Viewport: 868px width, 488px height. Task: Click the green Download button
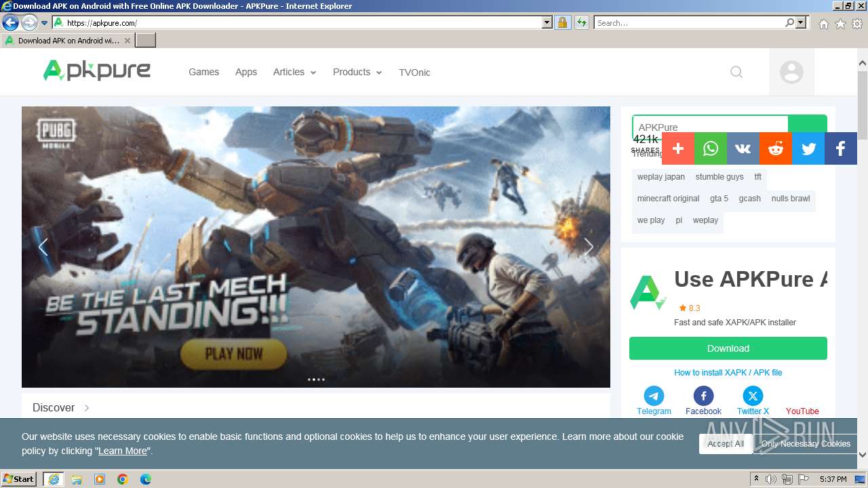click(x=728, y=348)
